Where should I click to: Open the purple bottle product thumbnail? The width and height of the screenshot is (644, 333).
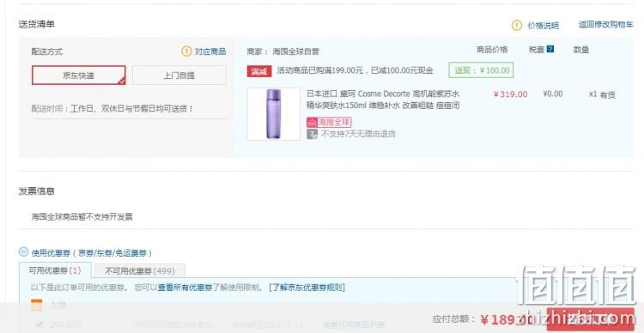(x=274, y=114)
